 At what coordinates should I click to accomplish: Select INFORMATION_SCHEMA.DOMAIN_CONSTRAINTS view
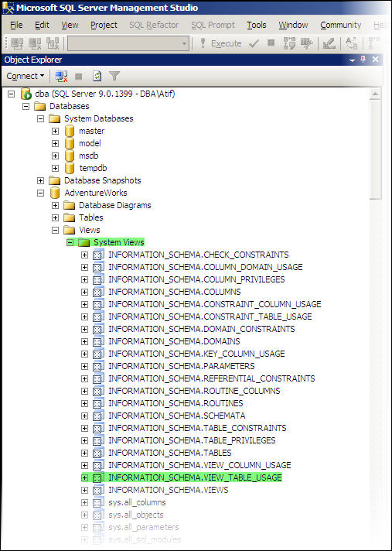[202, 329]
